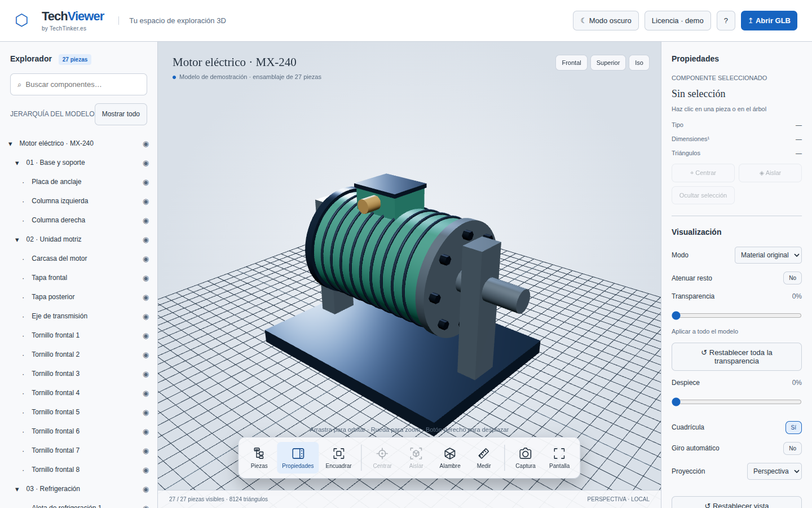Hide the 01 · Base y soporte group
The width and height of the screenshot is (812, 508).
(145, 163)
